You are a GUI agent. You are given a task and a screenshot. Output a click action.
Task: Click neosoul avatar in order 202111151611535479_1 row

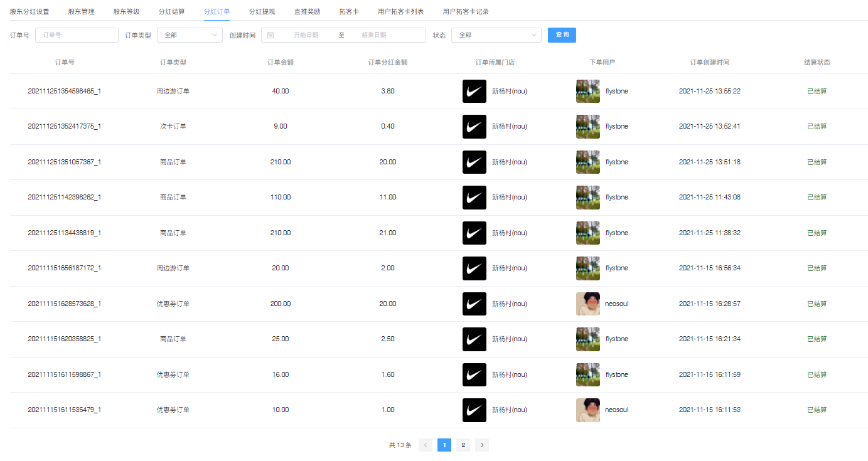tap(588, 410)
